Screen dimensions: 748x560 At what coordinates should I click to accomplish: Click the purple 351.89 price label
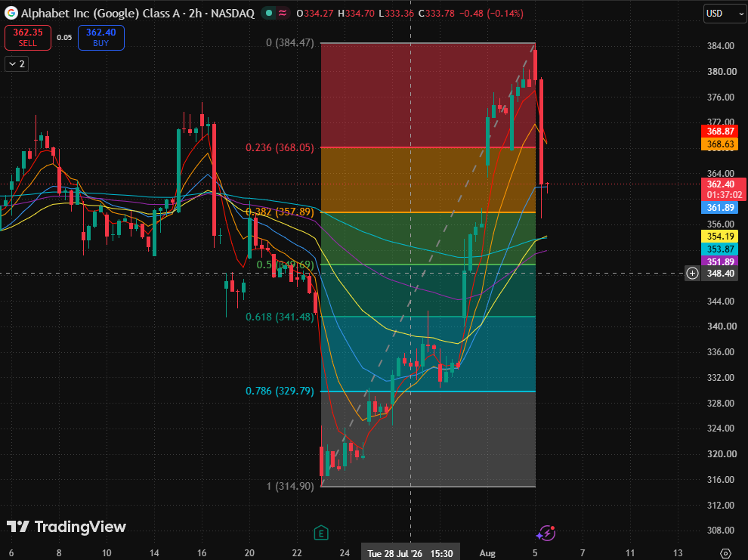click(x=720, y=261)
